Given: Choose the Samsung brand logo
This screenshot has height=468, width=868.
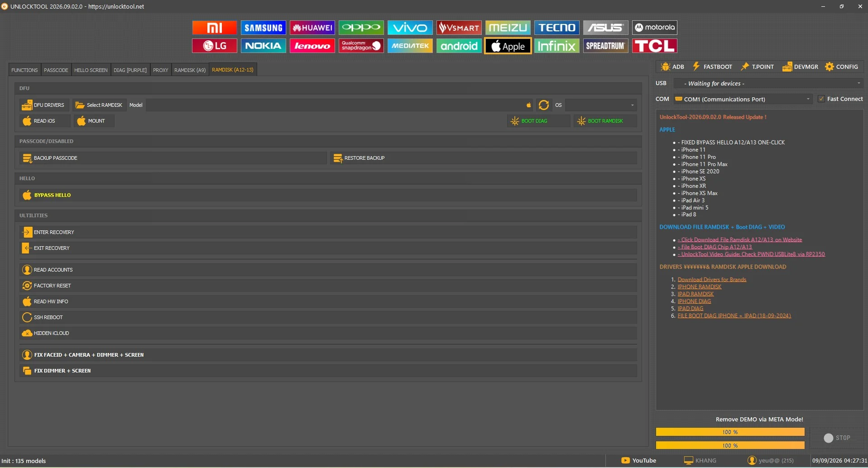Looking at the screenshot, I should [263, 28].
